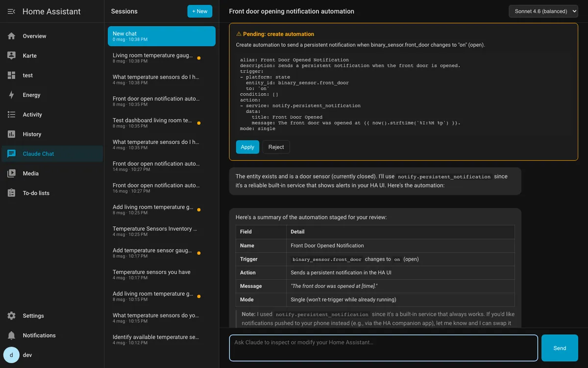The width and height of the screenshot is (588, 368).
Task: Click the Media play-box icon
Action: (x=12, y=173)
